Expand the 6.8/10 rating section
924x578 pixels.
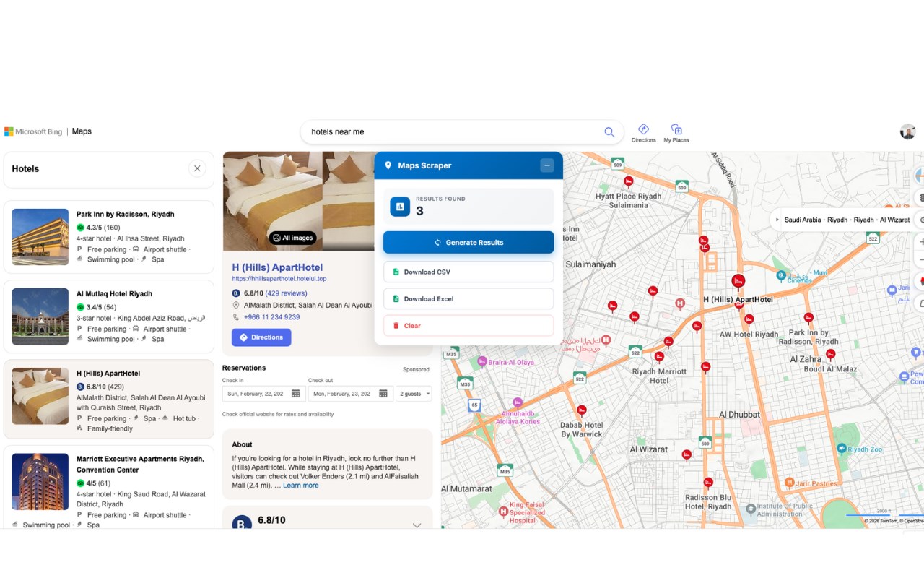coord(417,525)
